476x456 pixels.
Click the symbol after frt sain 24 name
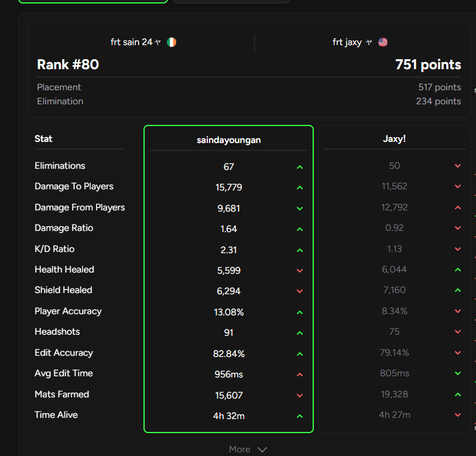point(157,42)
